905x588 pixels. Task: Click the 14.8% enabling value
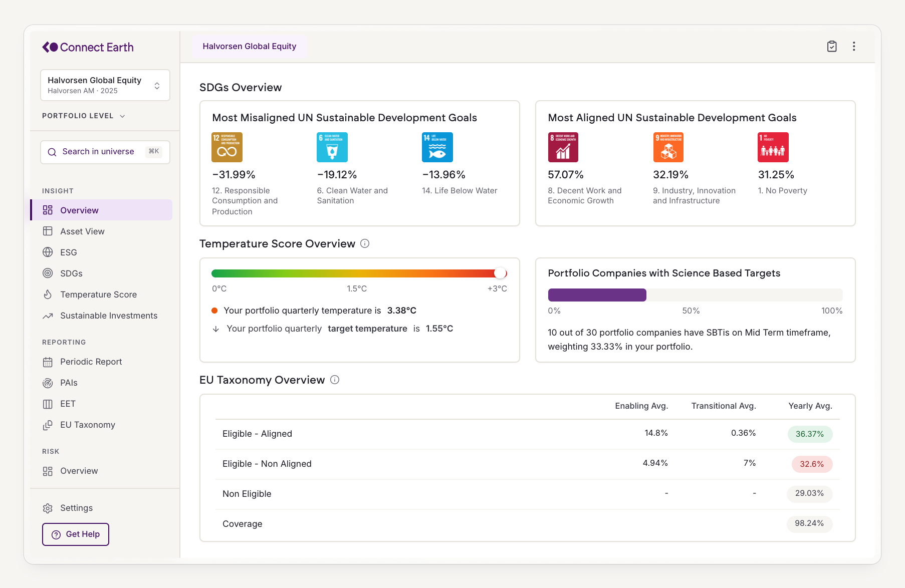point(656,433)
